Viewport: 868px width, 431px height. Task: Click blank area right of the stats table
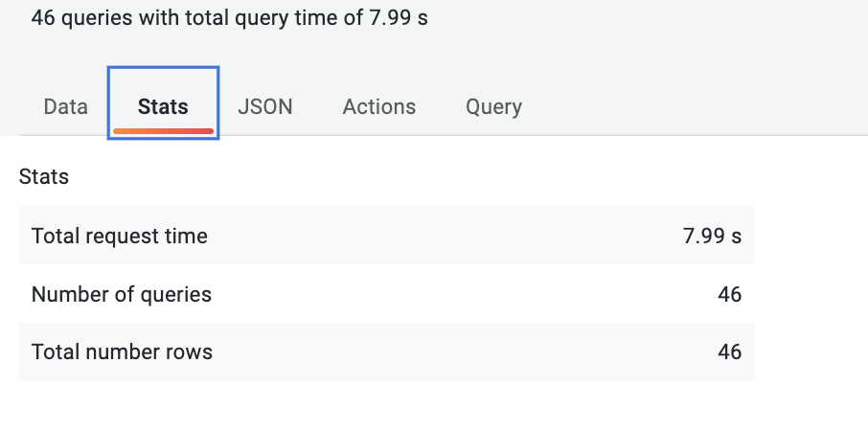[811, 293]
